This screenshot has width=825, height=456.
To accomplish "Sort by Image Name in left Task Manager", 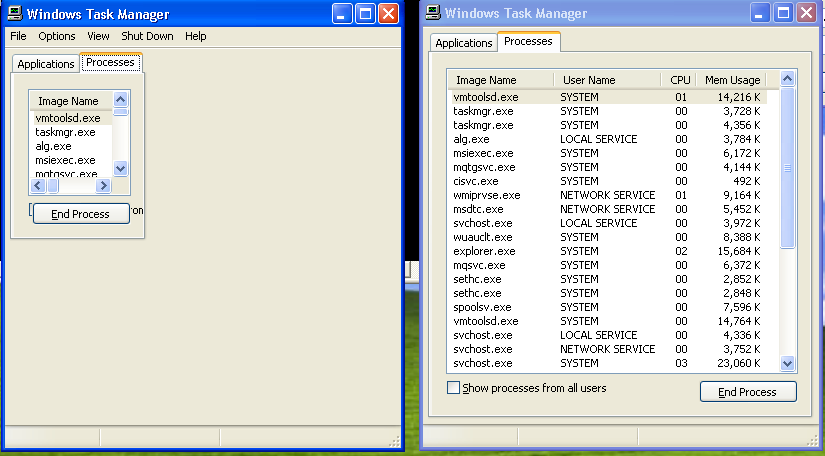I will pos(71,100).
